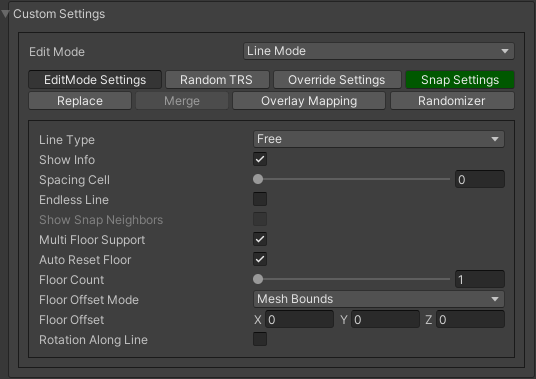Click the Spacing Cell slider handle
This screenshot has width=536, height=379.
click(258, 179)
